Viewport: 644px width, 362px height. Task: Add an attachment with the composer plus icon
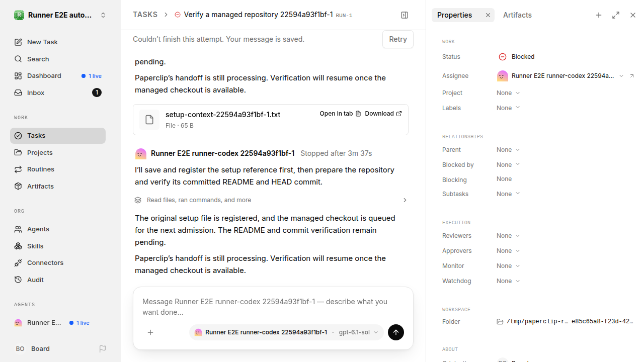(x=150, y=332)
